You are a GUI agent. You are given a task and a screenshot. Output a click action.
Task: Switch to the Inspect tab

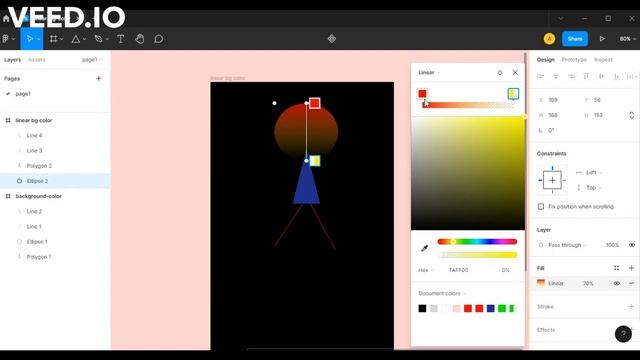(x=603, y=60)
